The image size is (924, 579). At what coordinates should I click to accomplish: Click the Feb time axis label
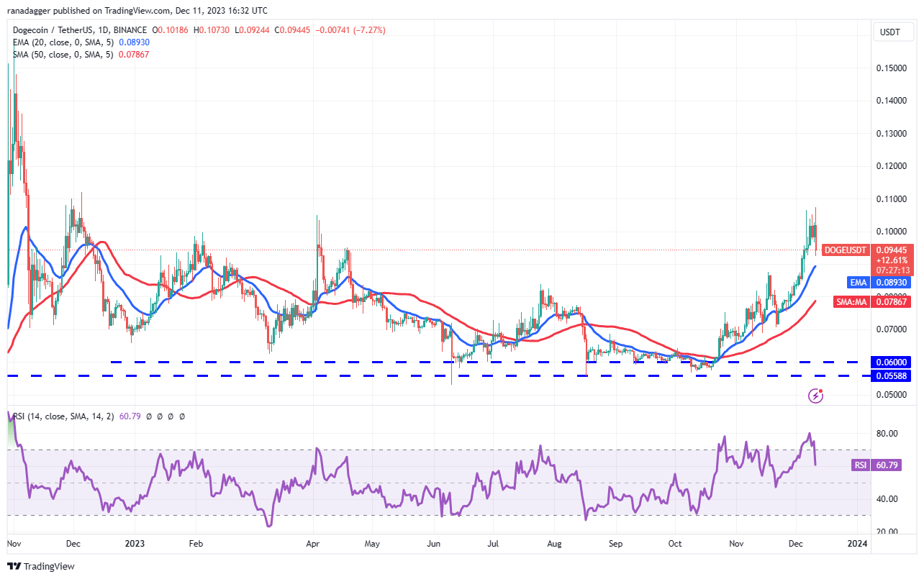pos(195,544)
